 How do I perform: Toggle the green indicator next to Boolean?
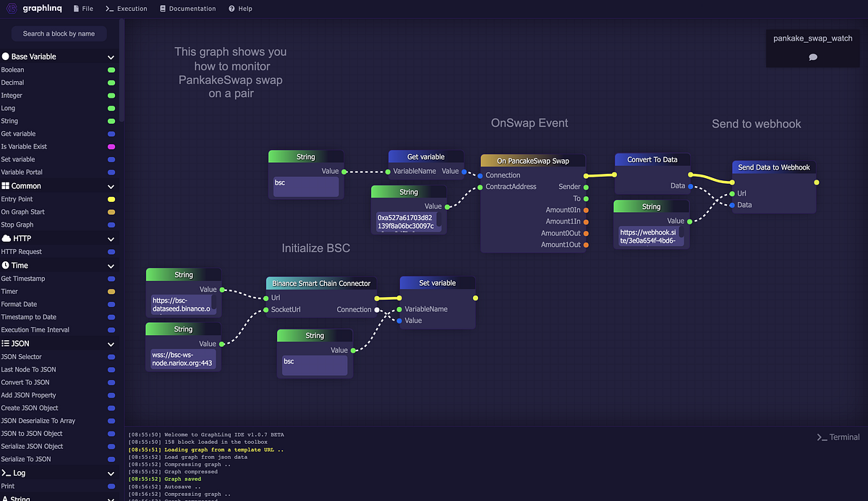pyautogui.click(x=110, y=70)
